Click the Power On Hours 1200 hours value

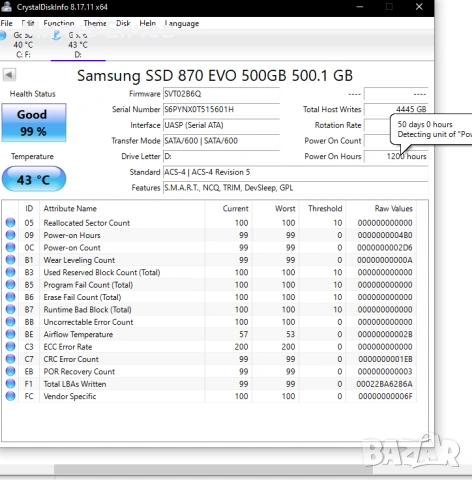(396, 156)
